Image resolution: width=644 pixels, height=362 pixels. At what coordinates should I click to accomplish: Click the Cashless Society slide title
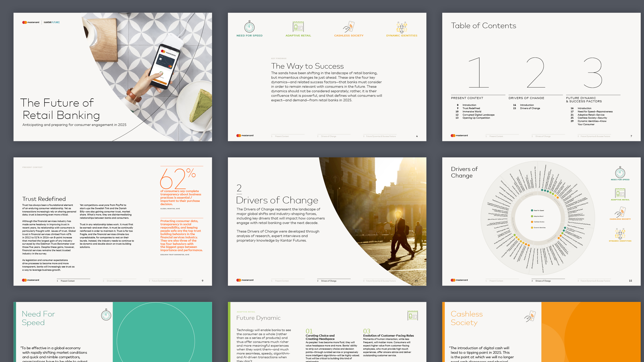coord(467,318)
